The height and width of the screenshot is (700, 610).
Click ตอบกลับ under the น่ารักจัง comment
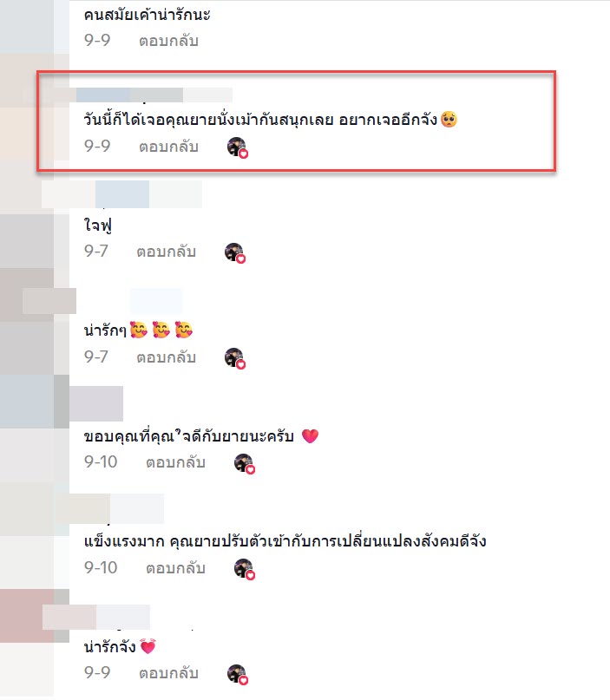(168, 673)
